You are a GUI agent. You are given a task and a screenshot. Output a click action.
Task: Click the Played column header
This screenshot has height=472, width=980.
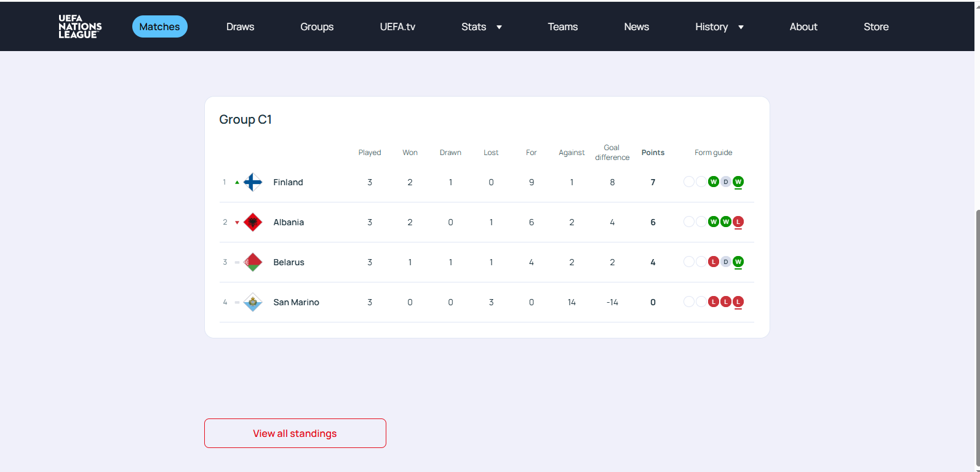click(x=370, y=153)
